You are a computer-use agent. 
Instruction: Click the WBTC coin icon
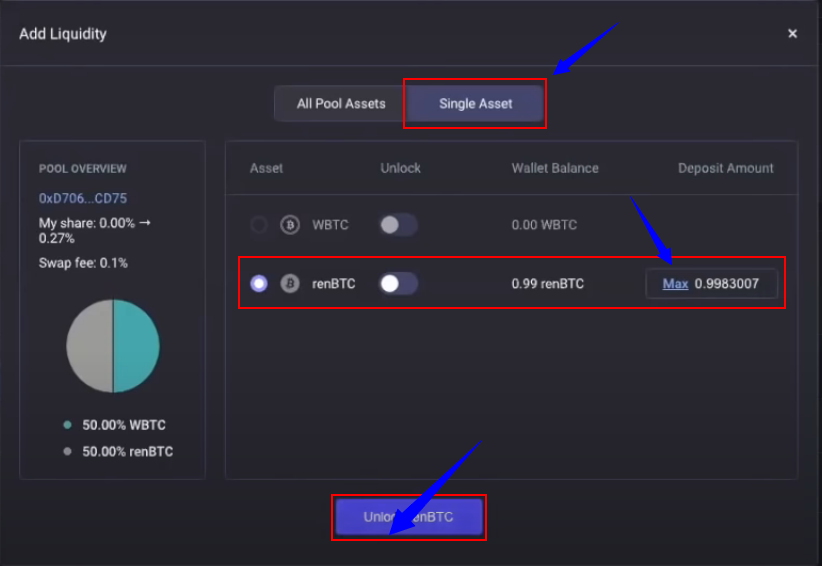tap(290, 225)
